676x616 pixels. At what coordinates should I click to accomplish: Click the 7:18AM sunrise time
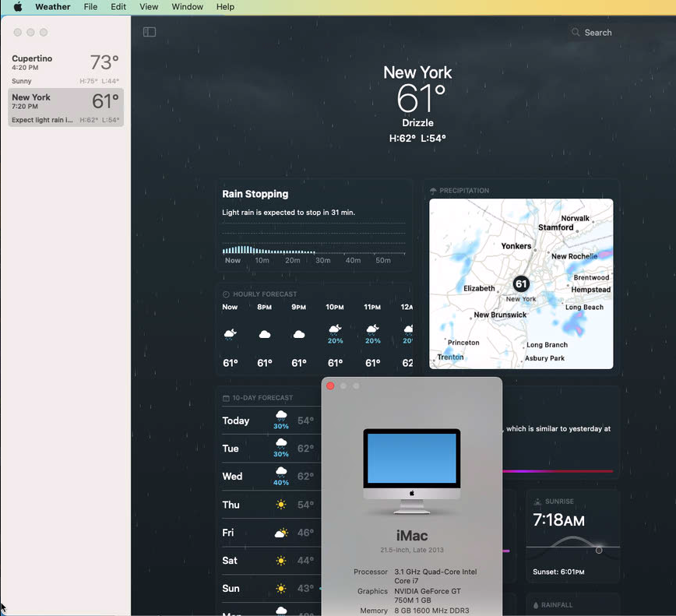coord(558,520)
